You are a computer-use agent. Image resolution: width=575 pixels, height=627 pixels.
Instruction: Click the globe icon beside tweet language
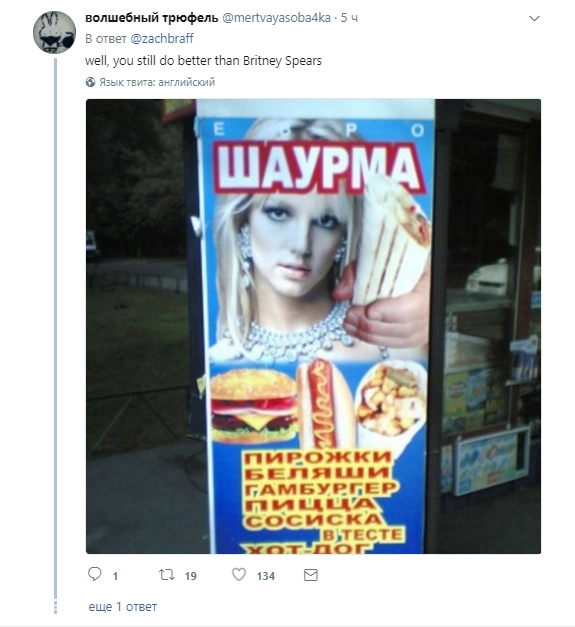coord(90,82)
